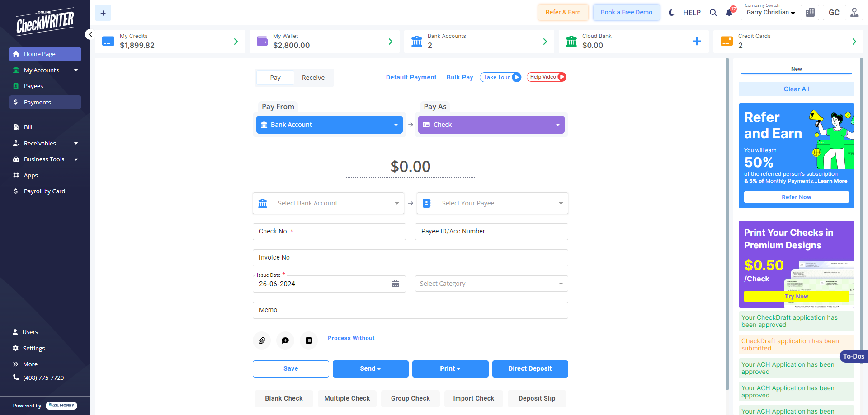The width and height of the screenshot is (868, 415).
Task: Click the Direct Deposit button
Action: click(530, 369)
